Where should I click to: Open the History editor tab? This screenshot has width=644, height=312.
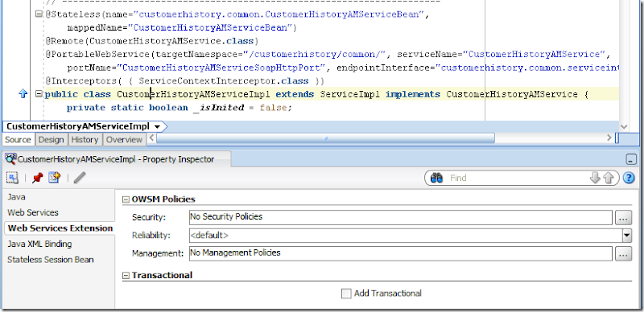[85, 140]
